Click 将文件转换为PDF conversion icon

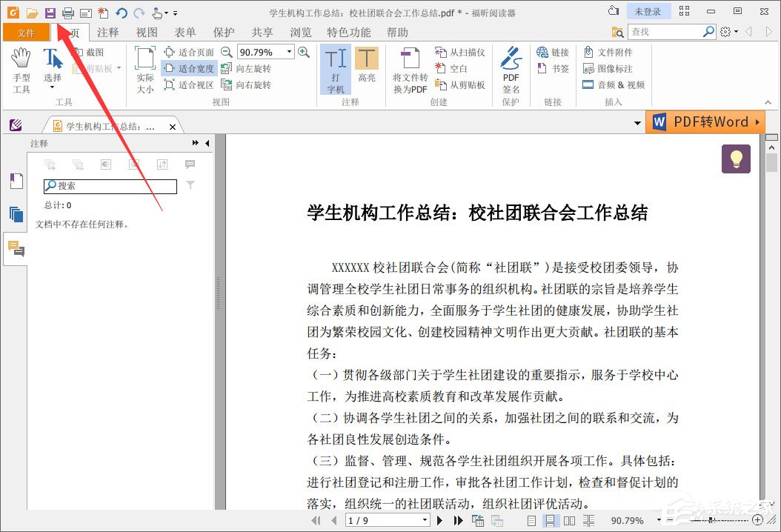click(x=409, y=68)
